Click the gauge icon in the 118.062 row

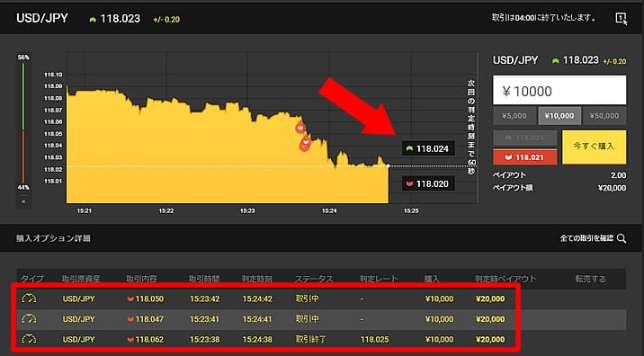click(x=29, y=339)
